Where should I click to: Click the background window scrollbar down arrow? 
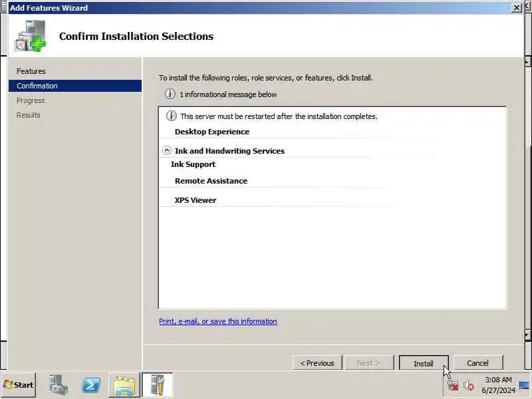click(x=527, y=336)
